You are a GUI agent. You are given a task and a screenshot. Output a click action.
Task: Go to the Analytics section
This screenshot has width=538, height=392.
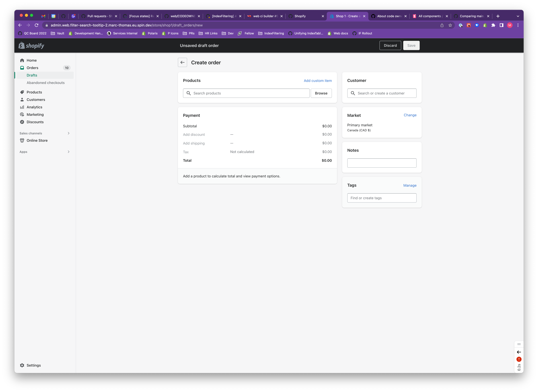34,107
